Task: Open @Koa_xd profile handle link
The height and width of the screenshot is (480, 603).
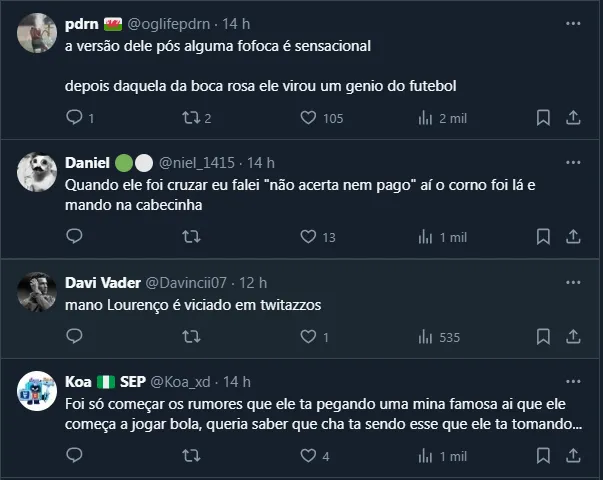Action: (x=185, y=382)
